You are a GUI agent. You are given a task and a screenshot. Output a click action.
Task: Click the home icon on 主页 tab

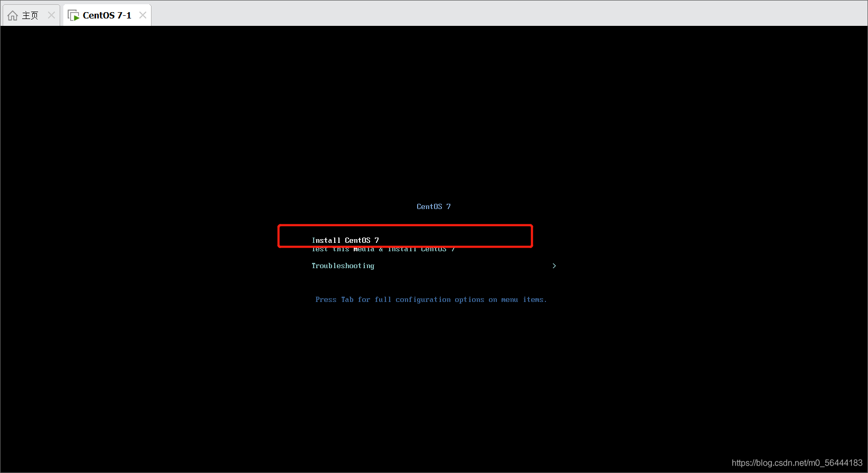tap(13, 15)
